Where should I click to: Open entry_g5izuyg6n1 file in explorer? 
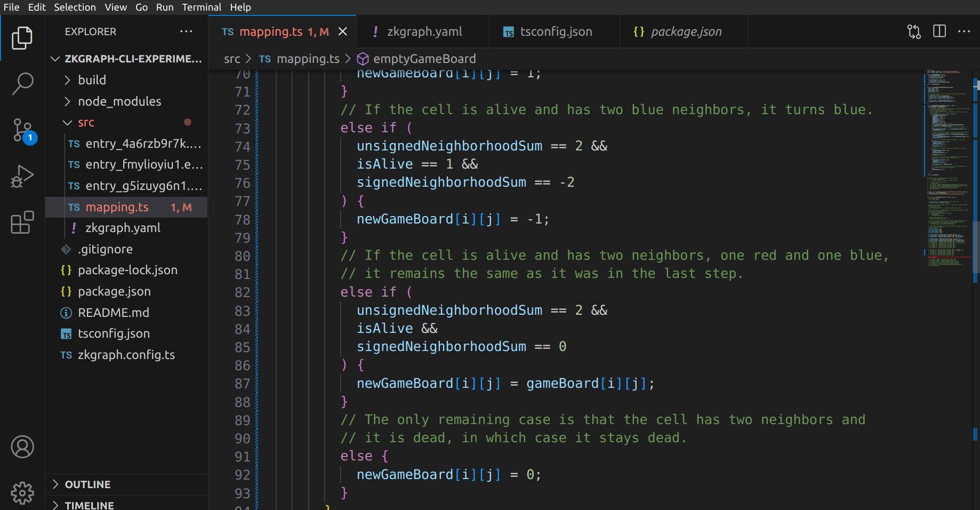(126, 186)
